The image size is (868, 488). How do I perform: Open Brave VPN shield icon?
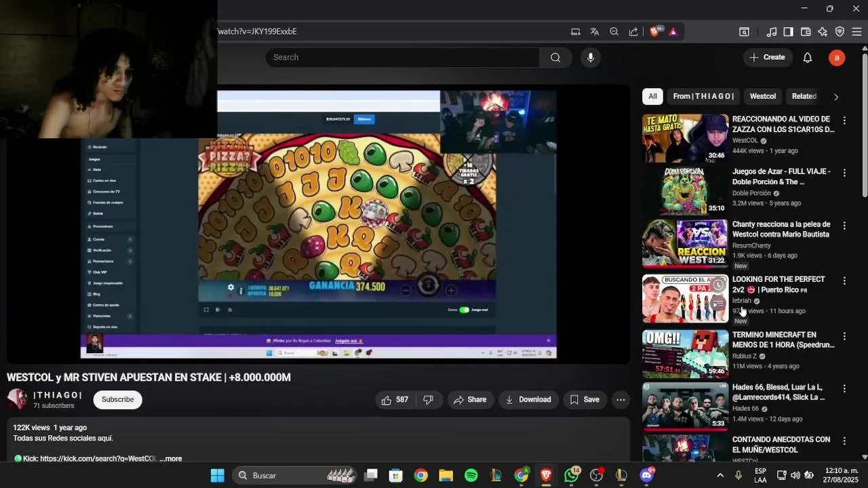tap(840, 31)
